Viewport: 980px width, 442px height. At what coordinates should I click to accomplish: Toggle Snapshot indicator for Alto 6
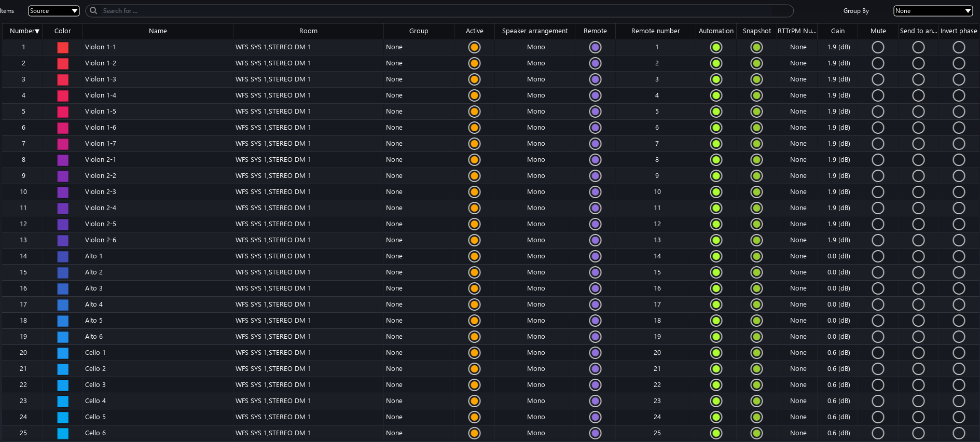pyautogui.click(x=756, y=337)
